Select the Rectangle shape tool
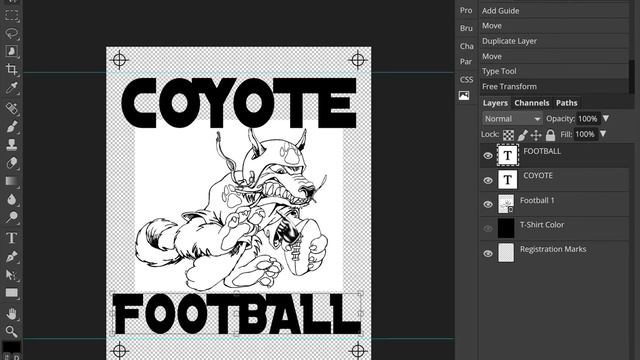This screenshot has height=360, width=640. pos(11,293)
